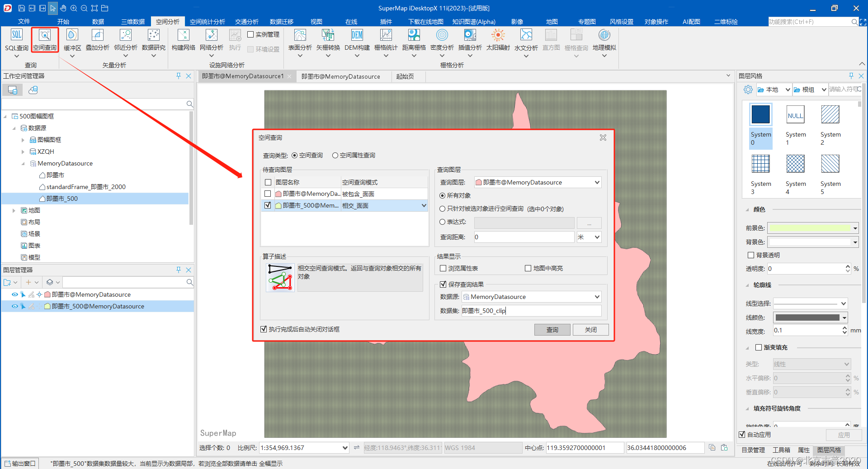Click the layer style settings gear icon

pos(748,90)
